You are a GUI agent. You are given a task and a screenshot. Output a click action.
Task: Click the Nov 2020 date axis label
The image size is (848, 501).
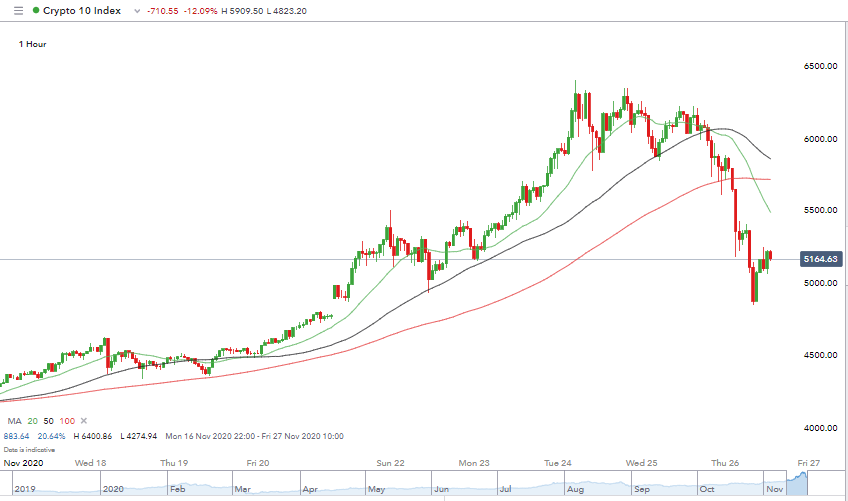click(23, 463)
